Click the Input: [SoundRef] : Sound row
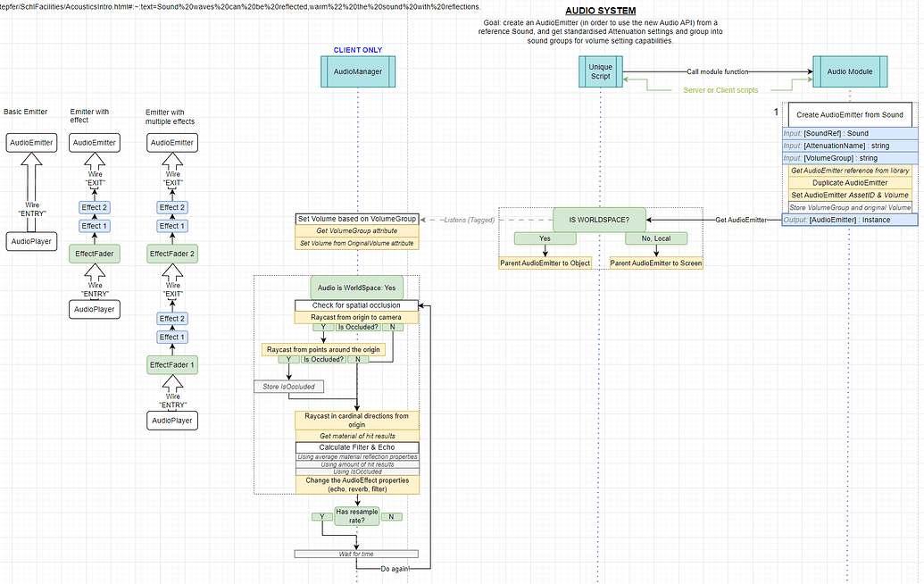This screenshot has width=924, height=584. click(x=850, y=133)
